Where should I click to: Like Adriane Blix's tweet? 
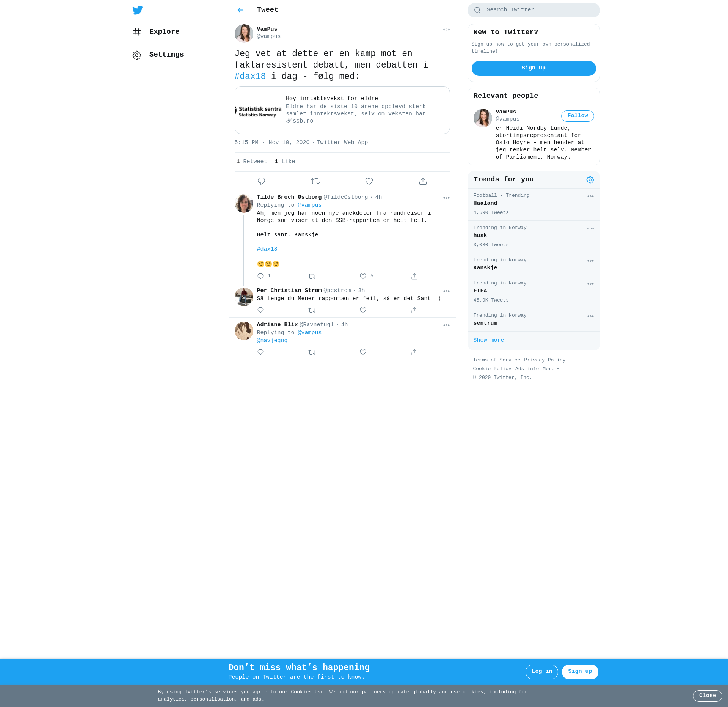coord(363,352)
